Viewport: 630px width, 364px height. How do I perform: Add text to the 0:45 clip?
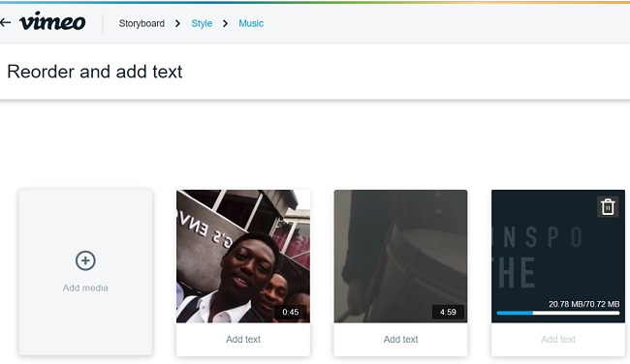point(243,340)
